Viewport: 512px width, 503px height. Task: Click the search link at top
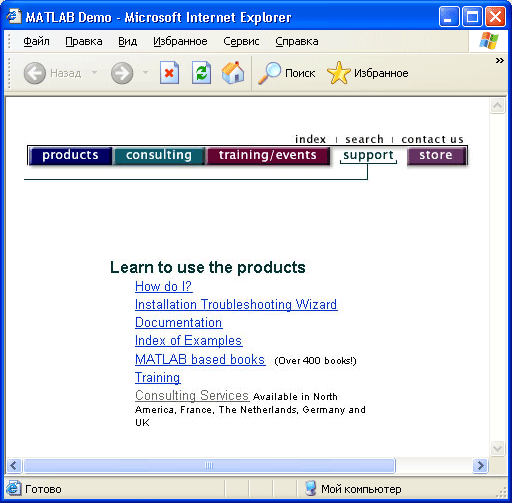[x=364, y=139]
